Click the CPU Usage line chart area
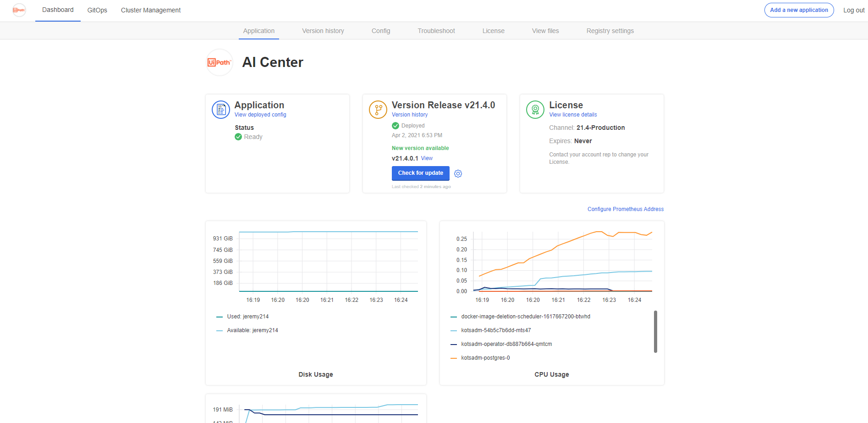 point(563,262)
